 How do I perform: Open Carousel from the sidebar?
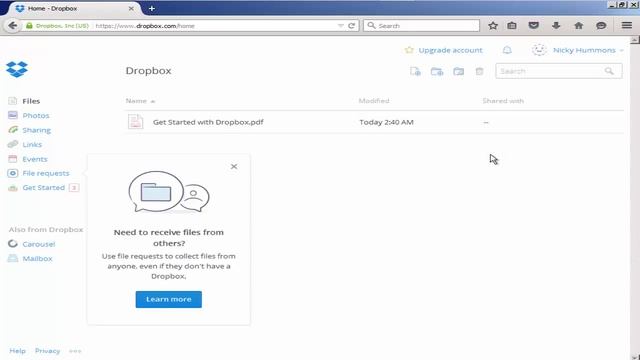coord(39,244)
